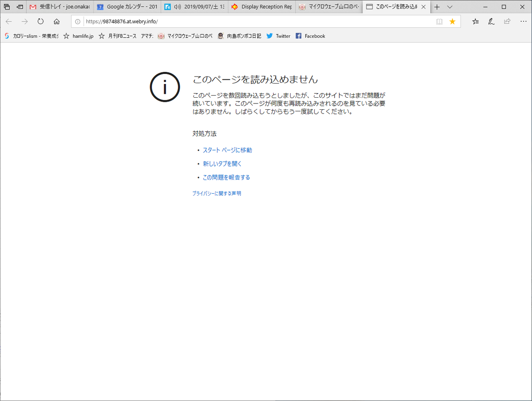
Task: Open the home page via the home icon
Action: [57, 21]
